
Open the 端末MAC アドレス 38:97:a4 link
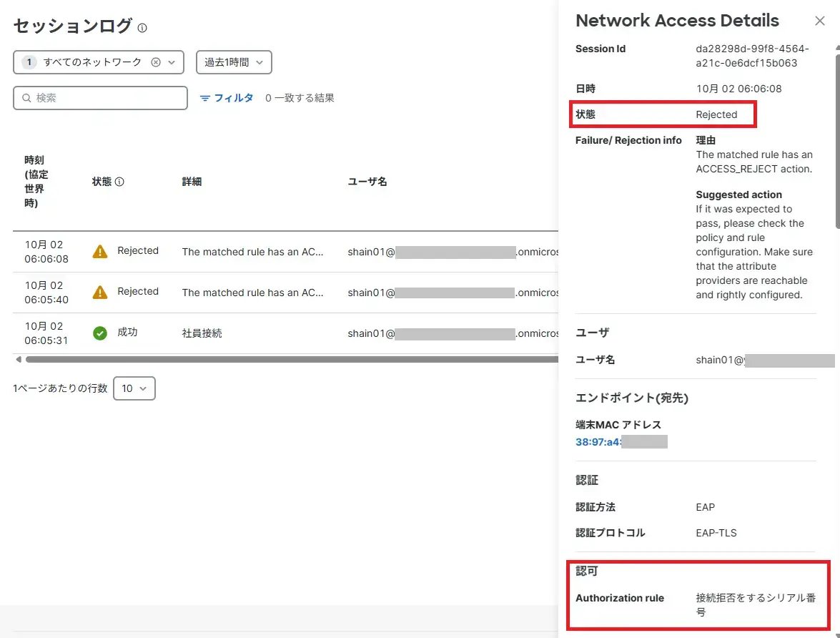point(598,442)
